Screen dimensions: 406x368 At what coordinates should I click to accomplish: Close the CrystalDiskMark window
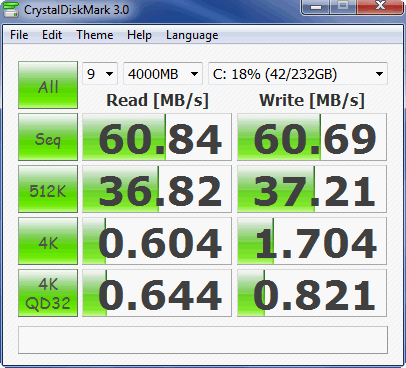point(380,7)
